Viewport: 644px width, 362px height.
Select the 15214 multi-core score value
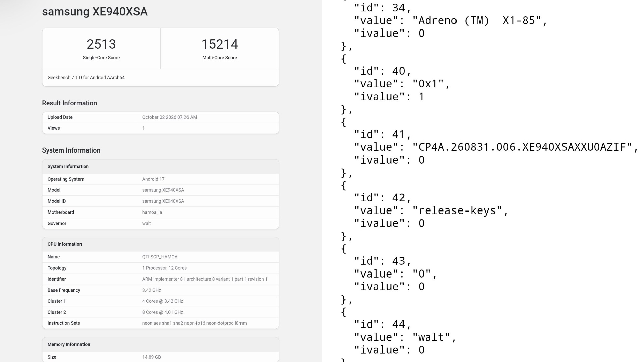pyautogui.click(x=220, y=44)
